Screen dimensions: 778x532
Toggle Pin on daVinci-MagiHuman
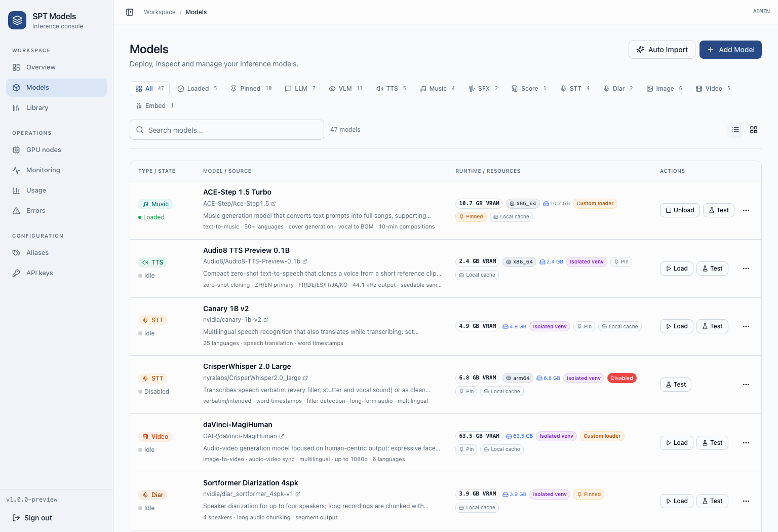[x=466, y=449]
